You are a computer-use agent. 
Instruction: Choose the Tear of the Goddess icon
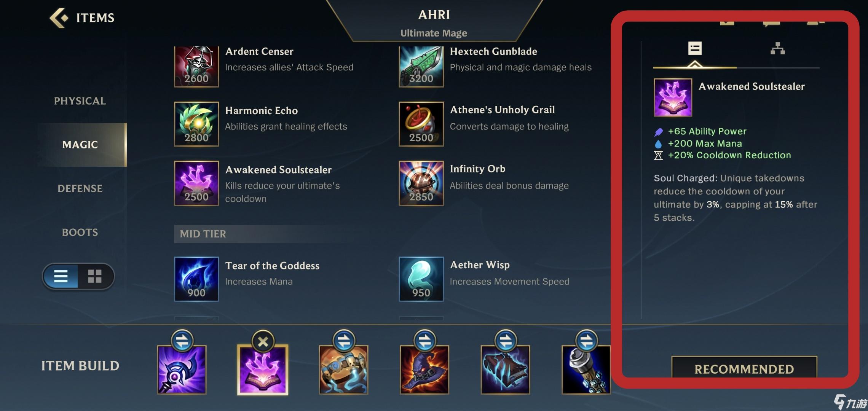click(x=196, y=279)
